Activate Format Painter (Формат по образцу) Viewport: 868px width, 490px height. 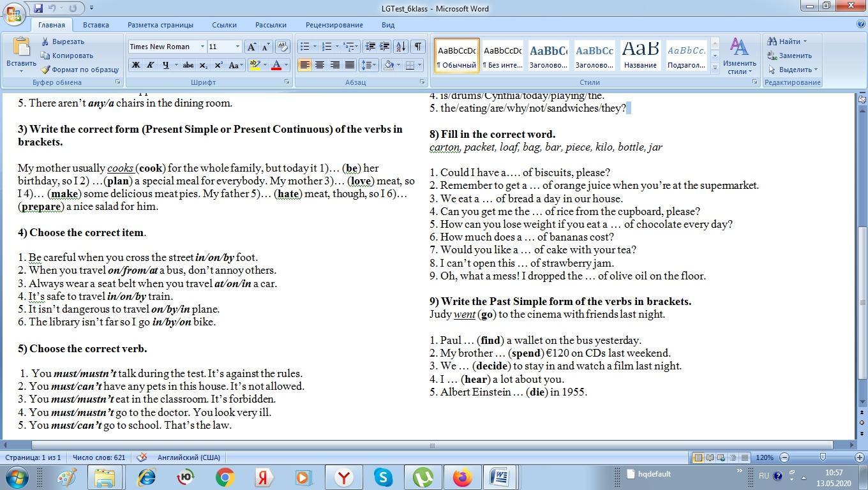coord(80,70)
